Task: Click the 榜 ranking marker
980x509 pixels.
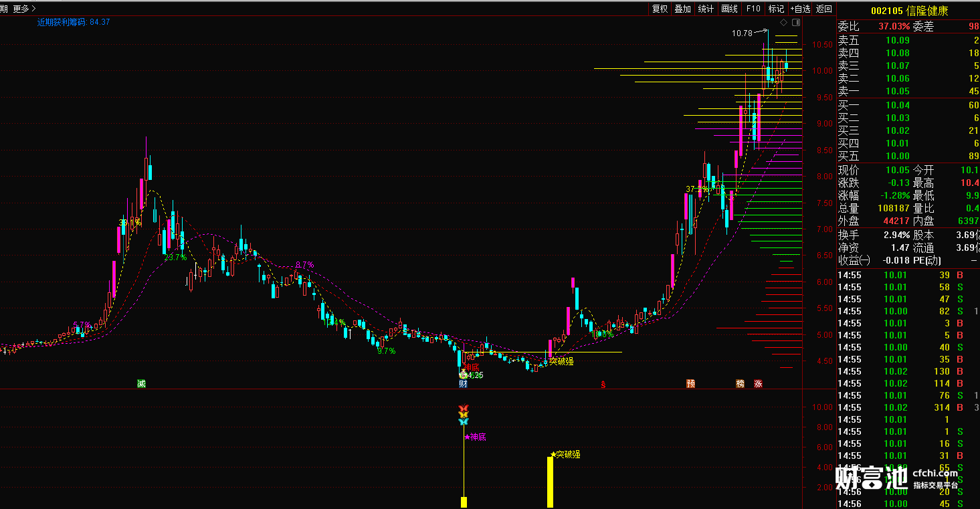Action: pos(740,383)
